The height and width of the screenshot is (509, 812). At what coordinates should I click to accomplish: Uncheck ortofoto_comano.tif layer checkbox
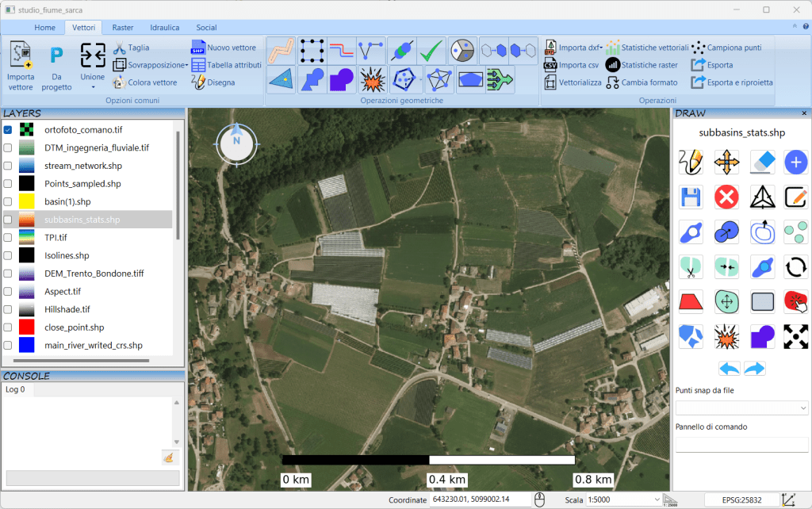8,130
